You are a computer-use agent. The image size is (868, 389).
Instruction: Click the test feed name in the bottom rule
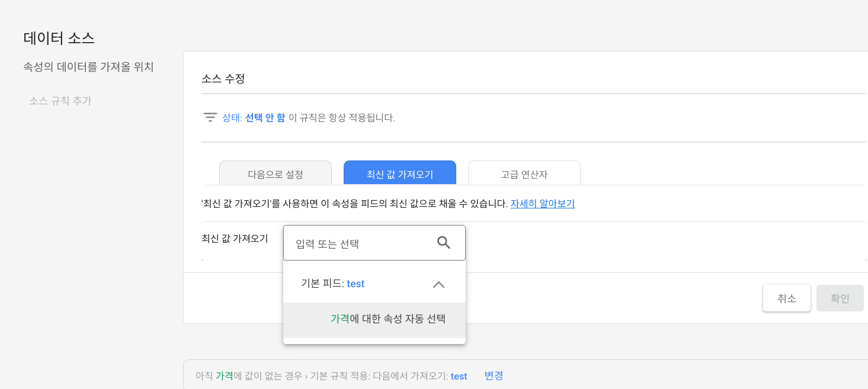[x=459, y=376]
